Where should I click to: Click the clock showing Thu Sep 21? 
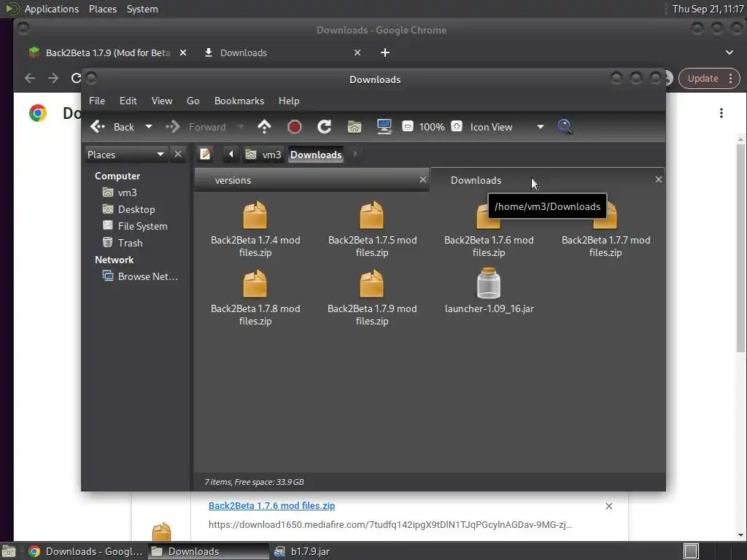[x=708, y=9]
